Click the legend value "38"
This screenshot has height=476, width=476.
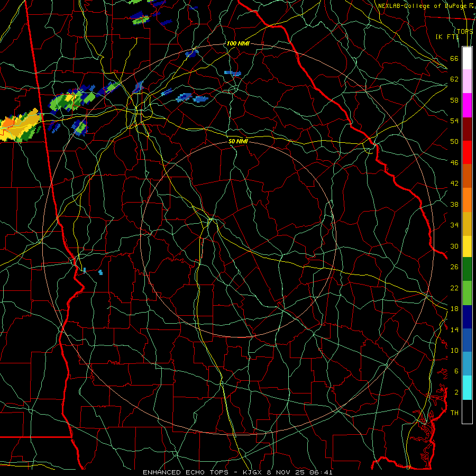[x=454, y=205]
